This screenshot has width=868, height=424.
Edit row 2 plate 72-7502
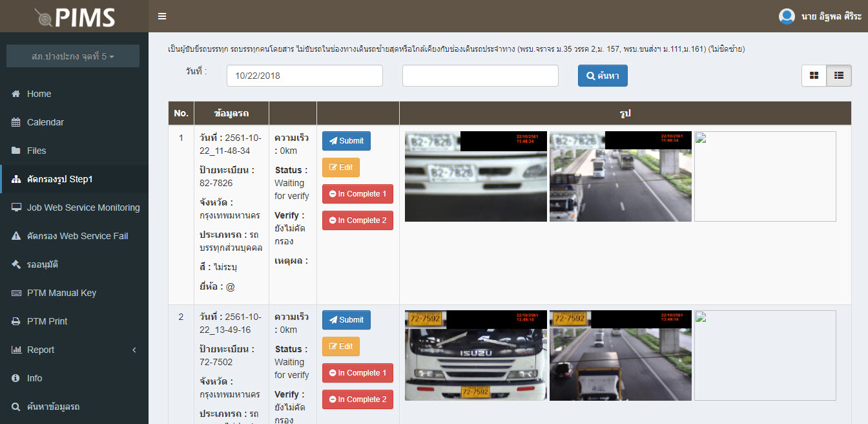[x=341, y=346]
